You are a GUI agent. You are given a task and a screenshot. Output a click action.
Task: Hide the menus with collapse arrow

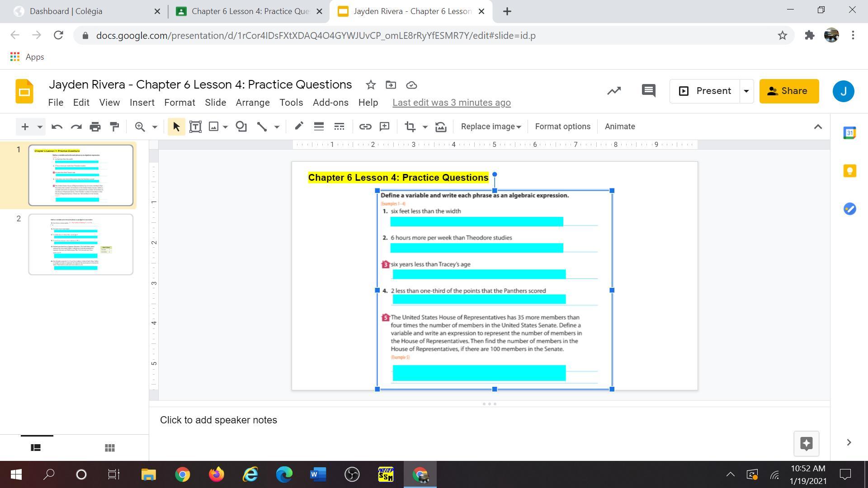[818, 127]
